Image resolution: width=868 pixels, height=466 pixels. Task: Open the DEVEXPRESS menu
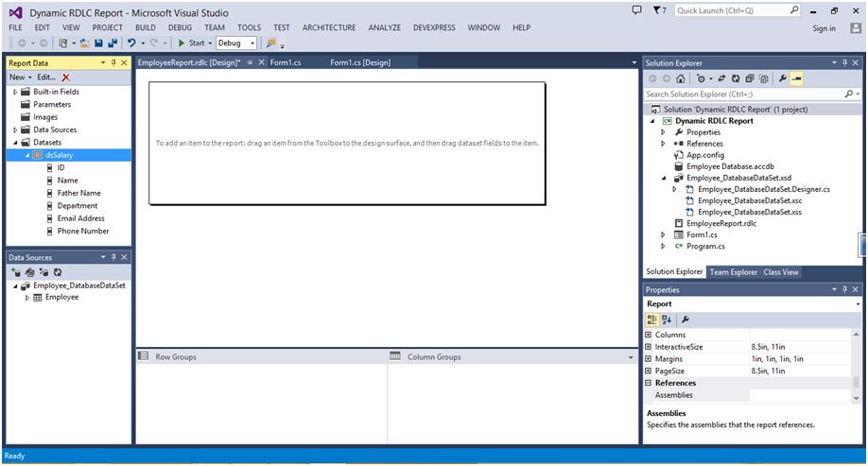[x=435, y=27]
